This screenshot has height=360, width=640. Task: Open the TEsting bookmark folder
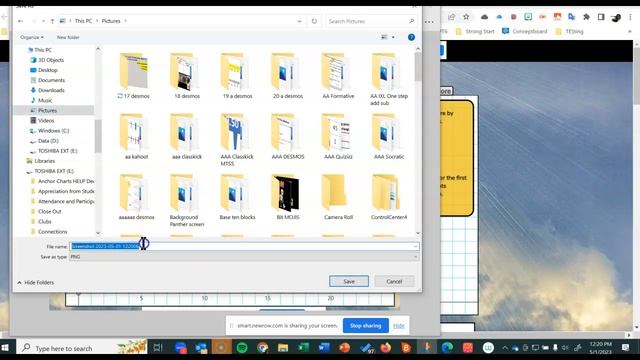pos(569,31)
